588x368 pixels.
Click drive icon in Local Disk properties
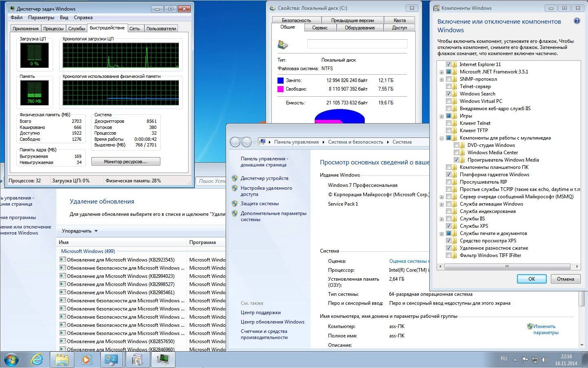pyautogui.click(x=283, y=44)
